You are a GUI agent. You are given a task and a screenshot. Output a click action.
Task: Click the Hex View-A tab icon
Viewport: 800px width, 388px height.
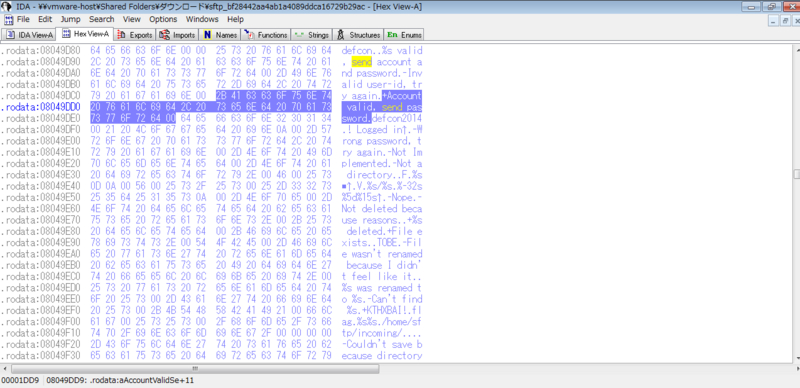coord(66,34)
